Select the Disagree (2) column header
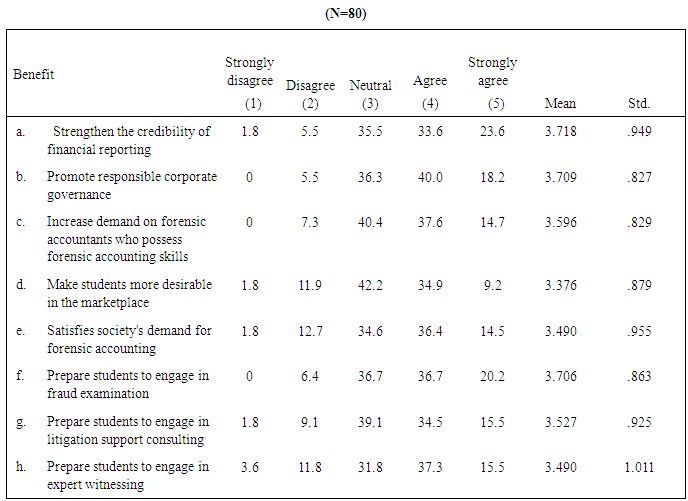 tap(310, 93)
